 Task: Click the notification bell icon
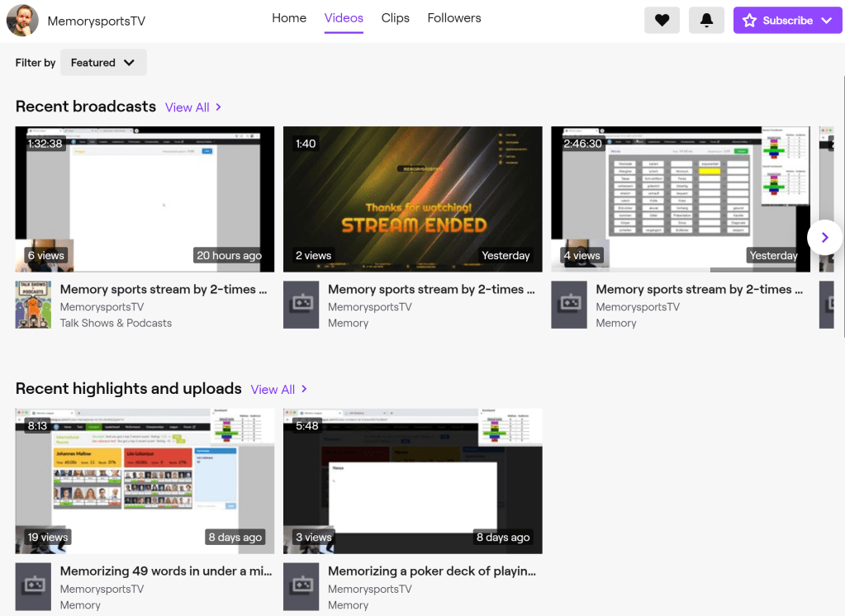coord(706,21)
